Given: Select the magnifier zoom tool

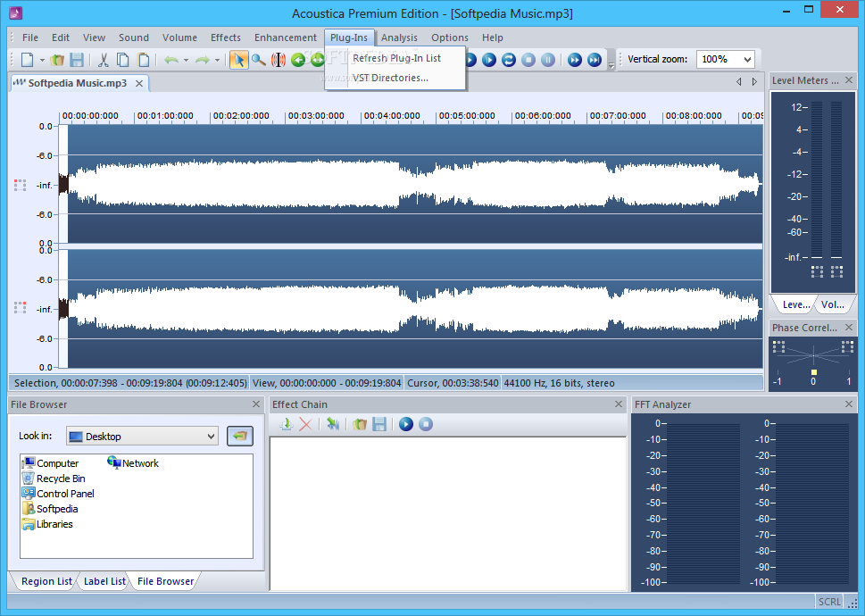Looking at the screenshot, I should [x=259, y=59].
